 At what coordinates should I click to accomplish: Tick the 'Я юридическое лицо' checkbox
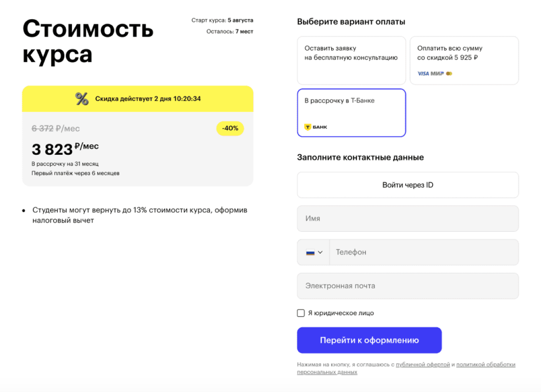(301, 313)
